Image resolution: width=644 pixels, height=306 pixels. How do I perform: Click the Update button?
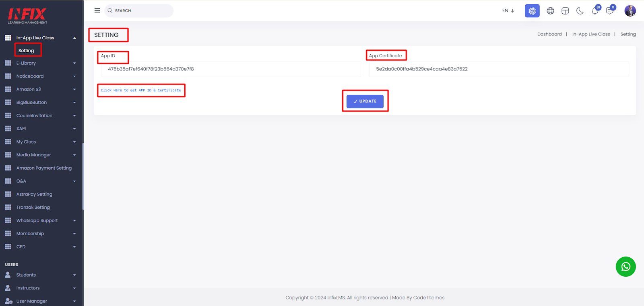[x=365, y=101]
